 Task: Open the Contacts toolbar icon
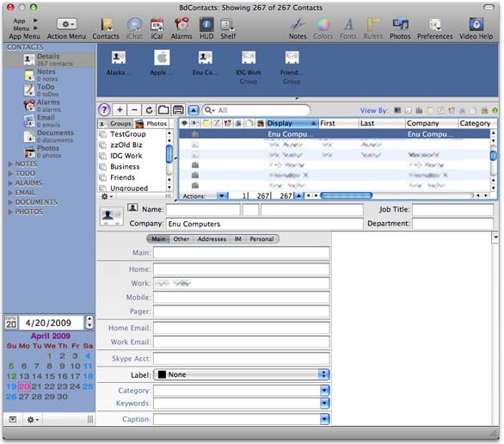pyautogui.click(x=106, y=28)
